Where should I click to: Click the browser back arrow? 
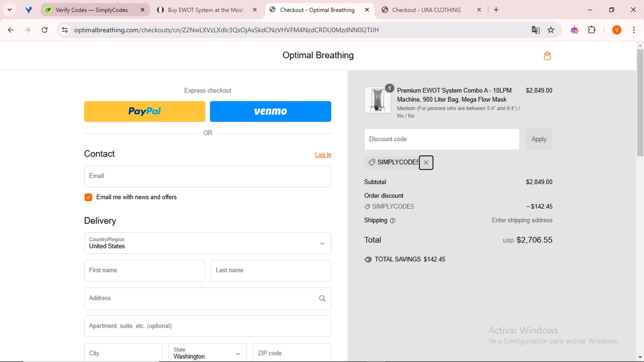(x=11, y=30)
